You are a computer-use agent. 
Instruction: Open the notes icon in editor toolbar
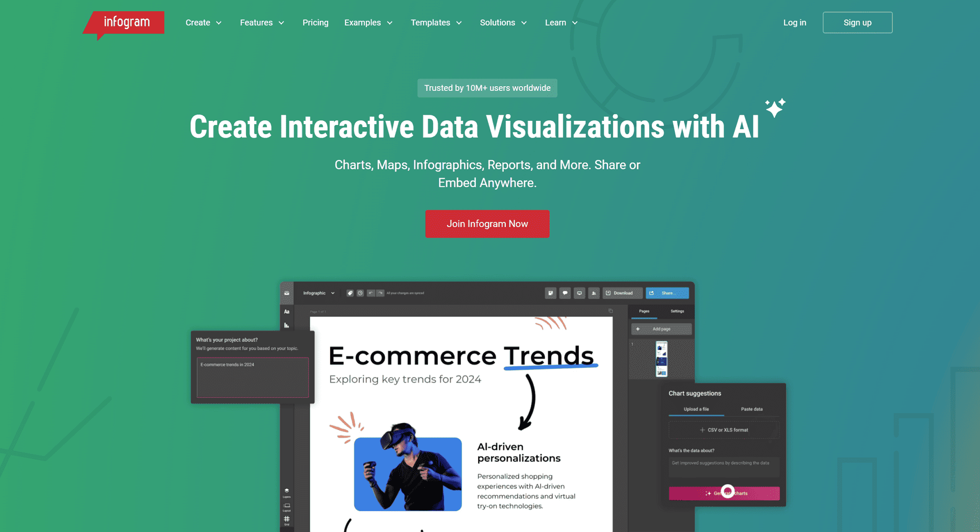[551, 293]
